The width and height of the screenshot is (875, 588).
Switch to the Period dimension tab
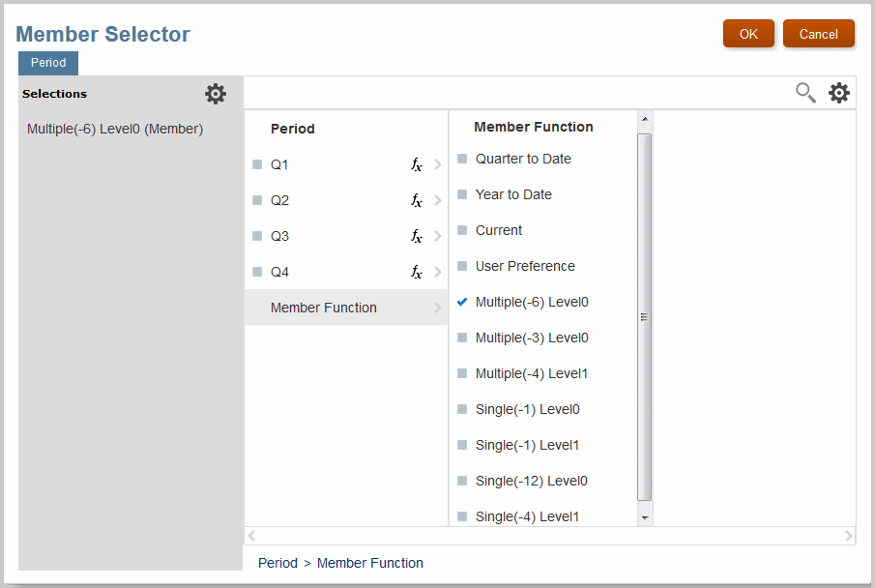point(48,63)
